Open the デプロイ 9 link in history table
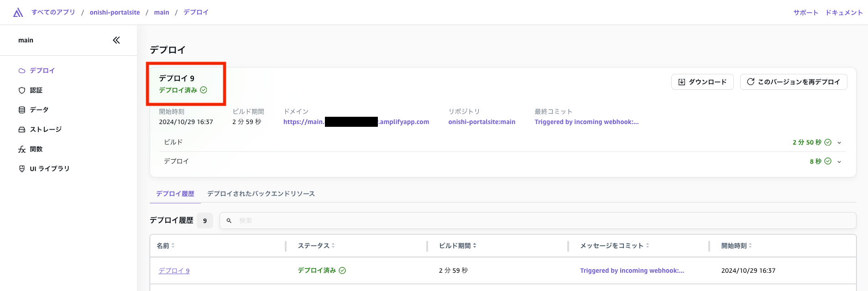The image size is (868, 291). click(174, 271)
